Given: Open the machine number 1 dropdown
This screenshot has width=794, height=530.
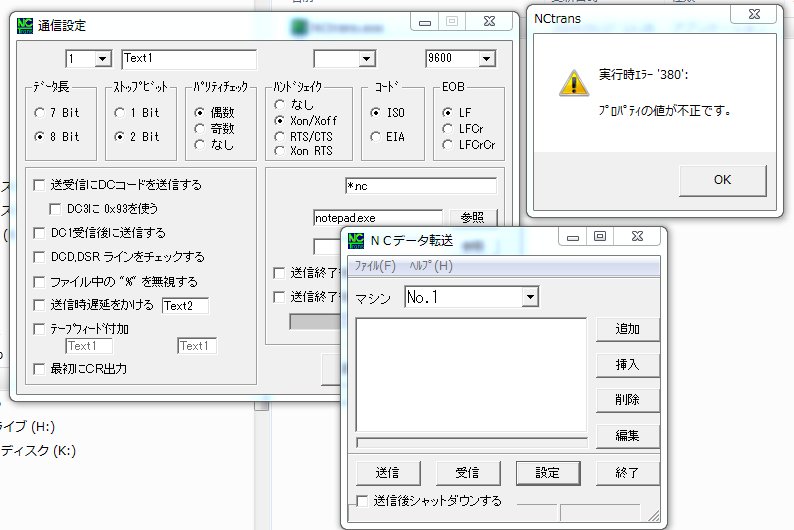Looking at the screenshot, I should (102, 59).
